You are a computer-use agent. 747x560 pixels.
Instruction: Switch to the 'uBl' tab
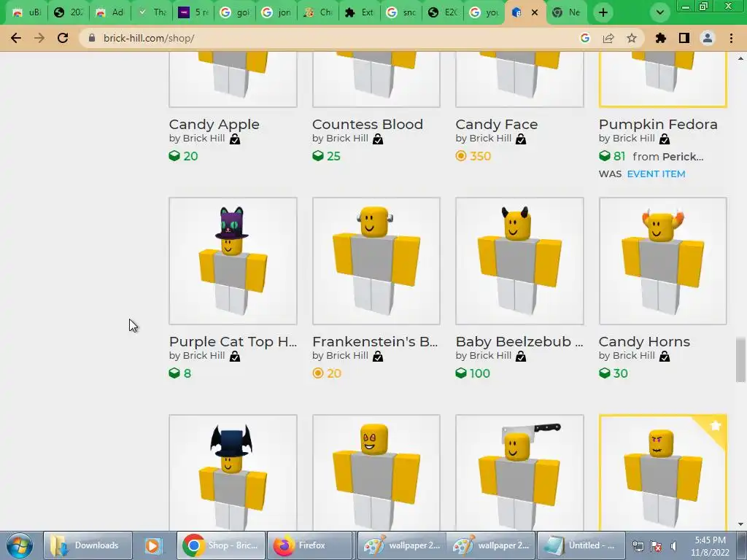coord(27,12)
